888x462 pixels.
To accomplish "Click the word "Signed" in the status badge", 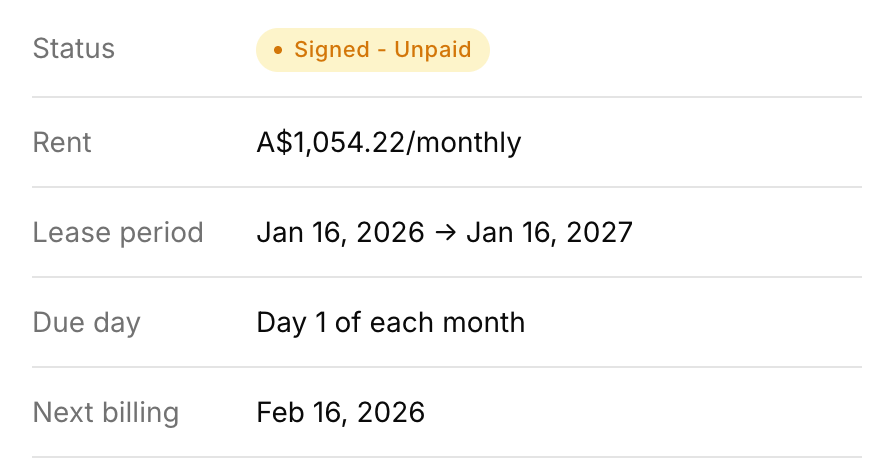I will tap(331, 50).
